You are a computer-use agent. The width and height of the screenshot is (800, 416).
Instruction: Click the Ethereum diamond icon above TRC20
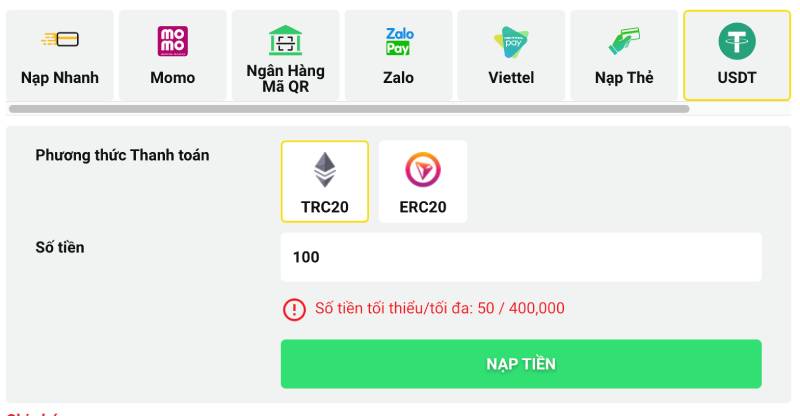[x=324, y=170]
